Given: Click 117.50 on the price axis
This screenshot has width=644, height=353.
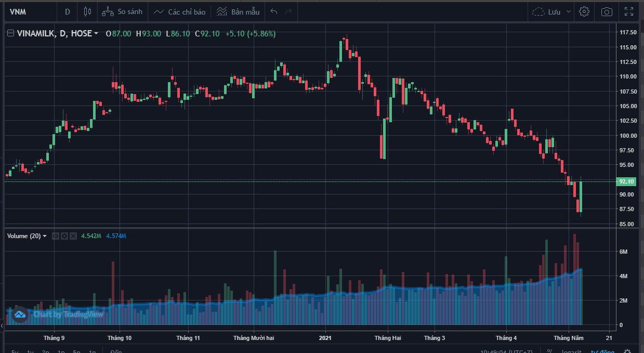Looking at the screenshot, I should pyautogui.click(x=628, y=32).
